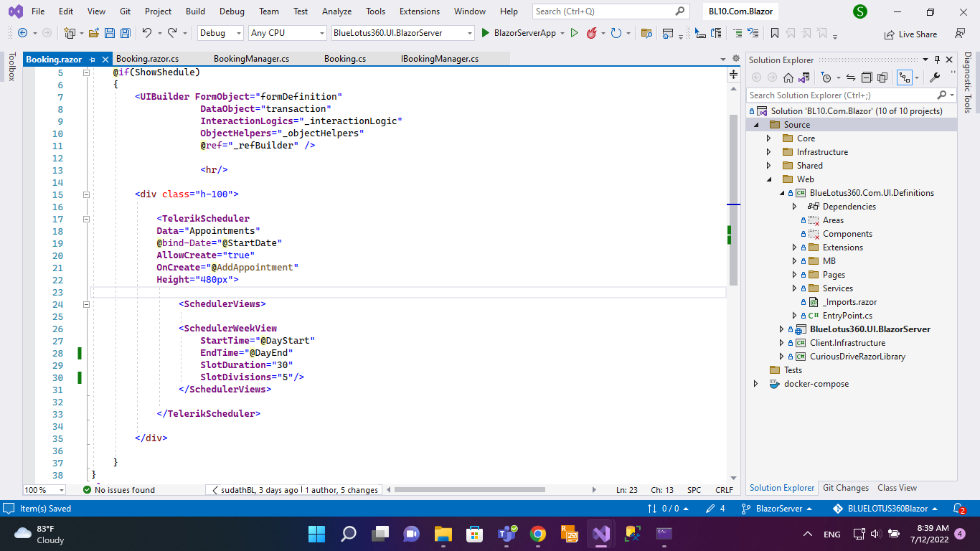The height and width of the screenshot is (551, 980).
Task: Expand the Core folder in Solution Explorer
Action: 768,138
